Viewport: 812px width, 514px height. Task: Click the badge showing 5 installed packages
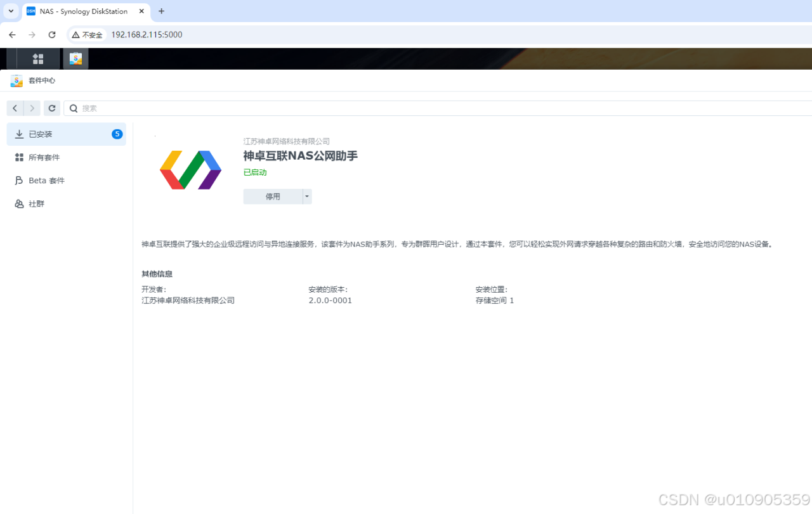click(117, 134)
